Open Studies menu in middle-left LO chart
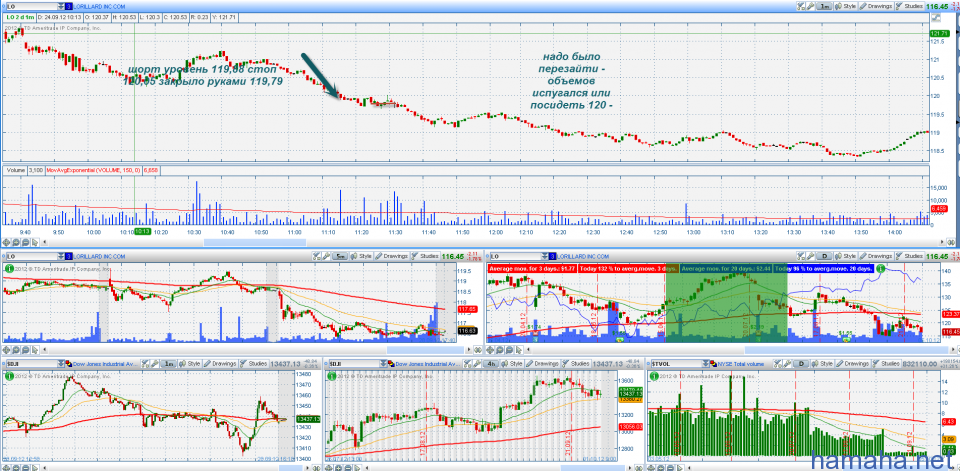 (424, 256)
